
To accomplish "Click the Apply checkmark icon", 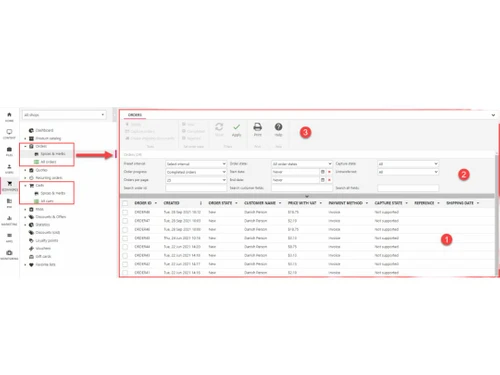I will (237, 127).
